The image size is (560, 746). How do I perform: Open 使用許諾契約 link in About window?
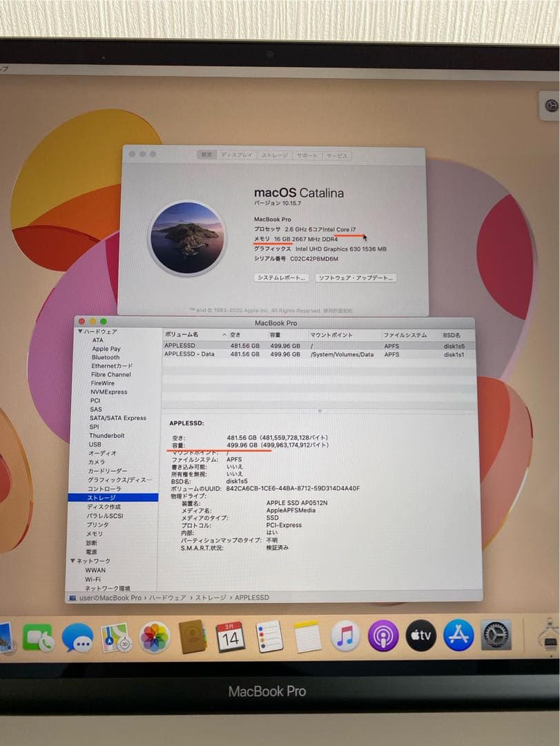[338, 311]
